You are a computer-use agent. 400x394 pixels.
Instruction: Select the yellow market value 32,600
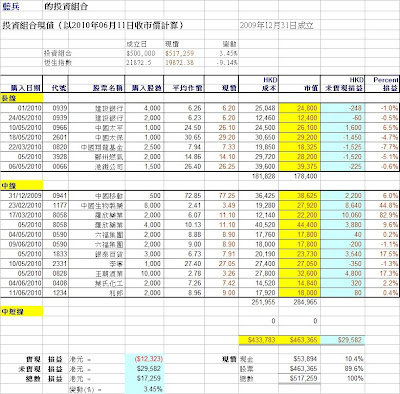click(x=300, y=273)
